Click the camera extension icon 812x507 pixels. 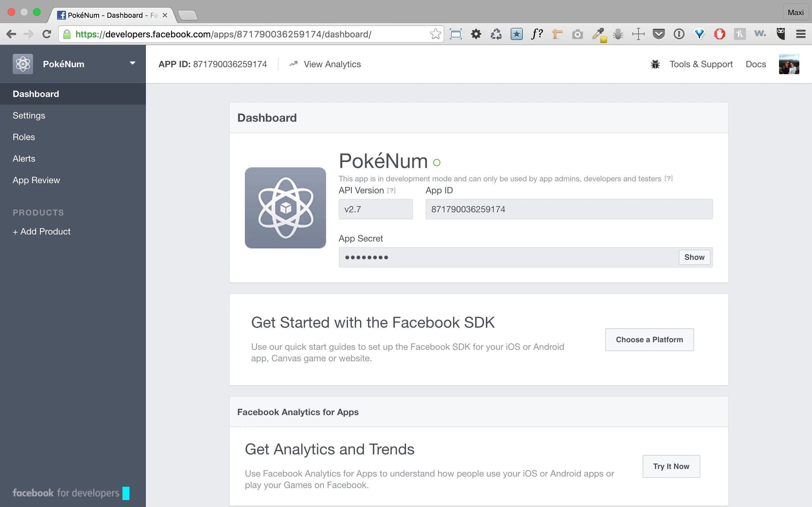[x=577, y=34]
